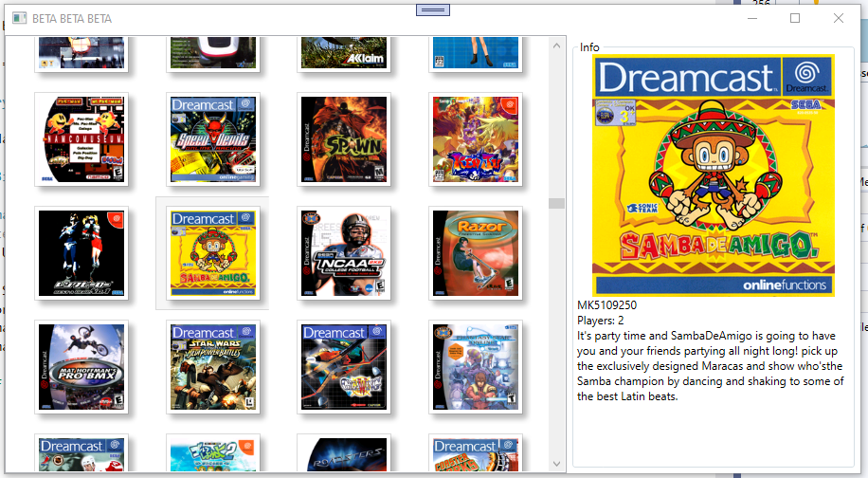Select the Coaster Works cover at bottom
This screenshot has height=478, width=868.
476,454
